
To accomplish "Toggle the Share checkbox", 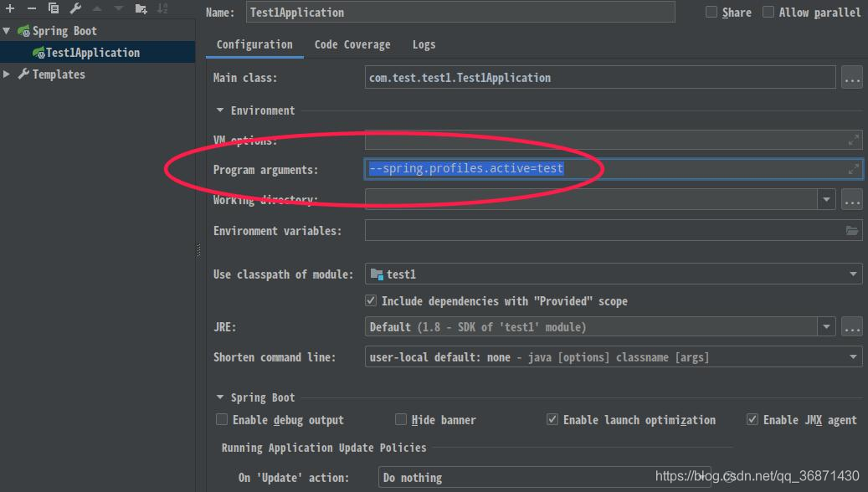I will click(711, 13).
